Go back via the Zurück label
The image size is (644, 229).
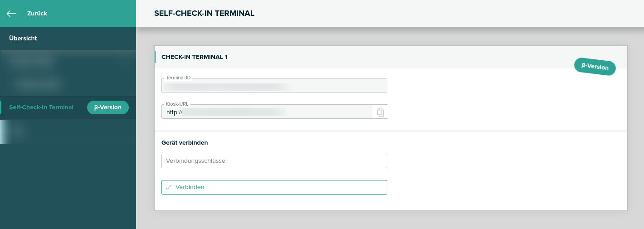(37, 14)
